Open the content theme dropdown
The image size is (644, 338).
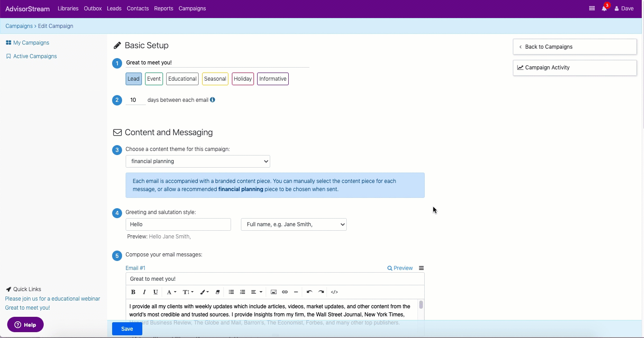point(198,161)
